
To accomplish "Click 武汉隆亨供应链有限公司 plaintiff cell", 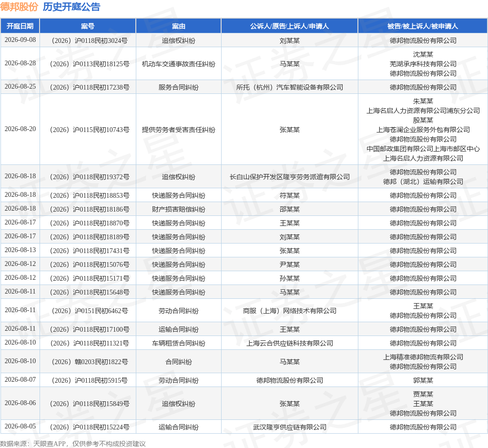I will tap(289, 427).
